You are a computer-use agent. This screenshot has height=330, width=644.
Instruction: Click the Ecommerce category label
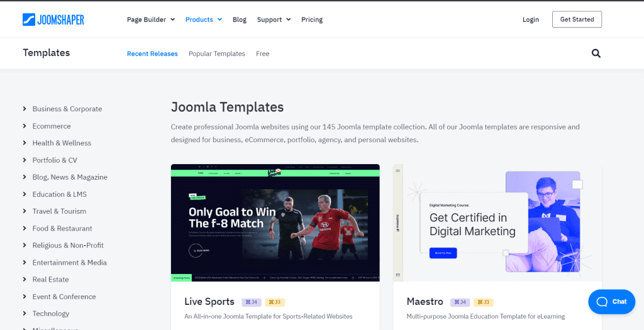click(x=52, y=126)
